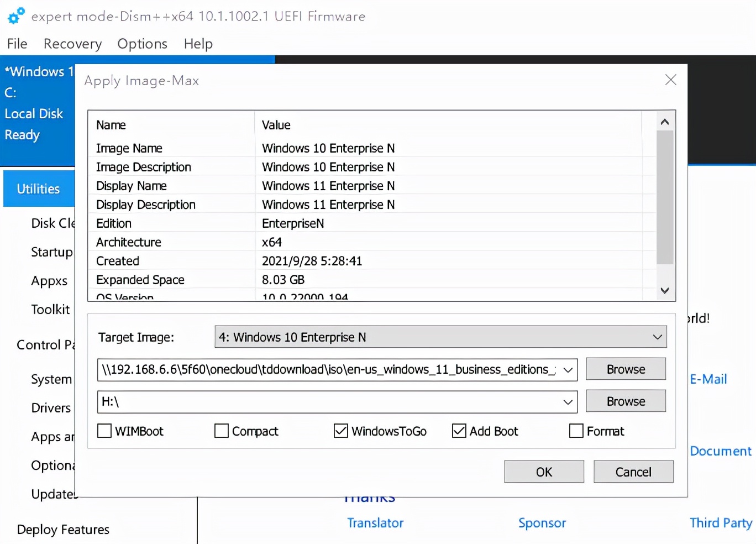
Task: Enable the Compact option
Action: [221, 431]
